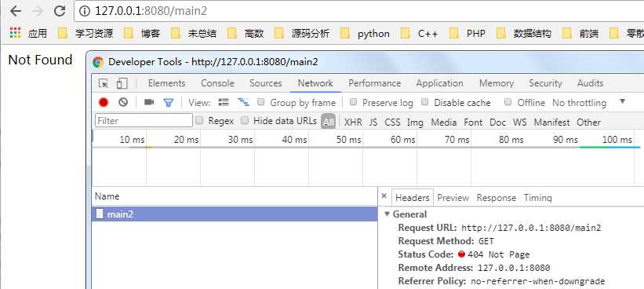Open the C++ bookmark folder

(420, 33)
